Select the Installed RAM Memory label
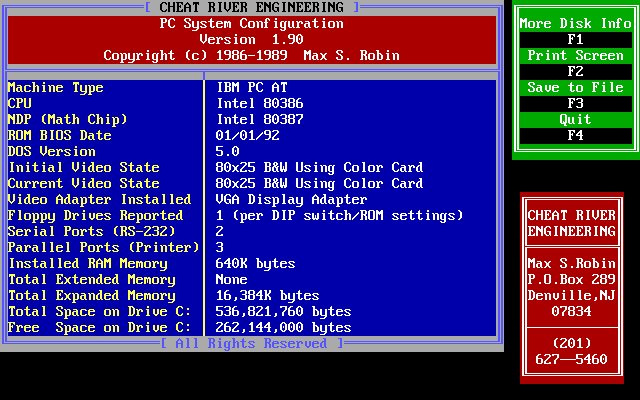 [87, 264]
